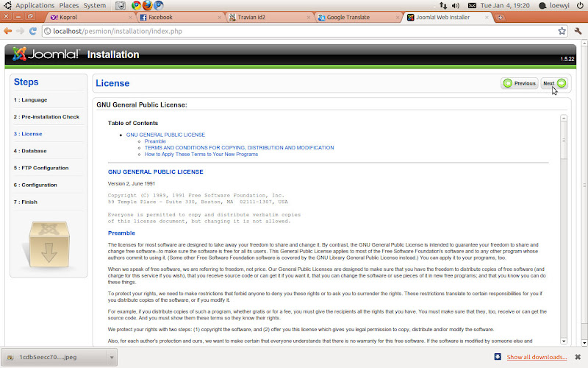588x368 pixels.
Task: Open the mail envelope indicator
Action: [x=472, y=5]
